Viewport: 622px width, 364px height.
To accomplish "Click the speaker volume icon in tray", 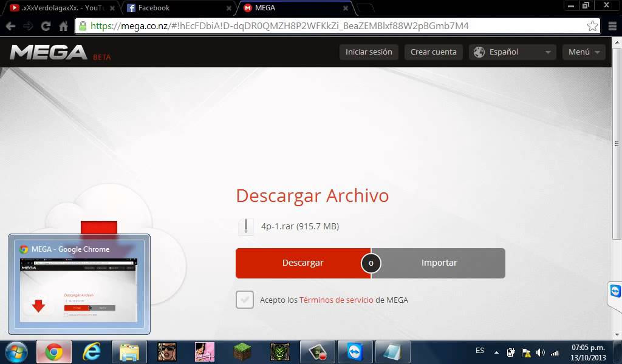I will (x=540, y=352).
